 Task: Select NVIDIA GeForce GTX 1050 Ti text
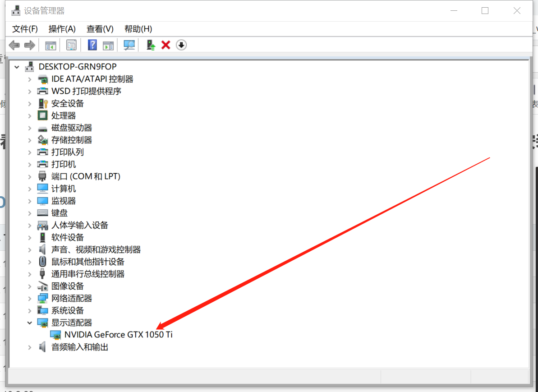pos(118,335)
